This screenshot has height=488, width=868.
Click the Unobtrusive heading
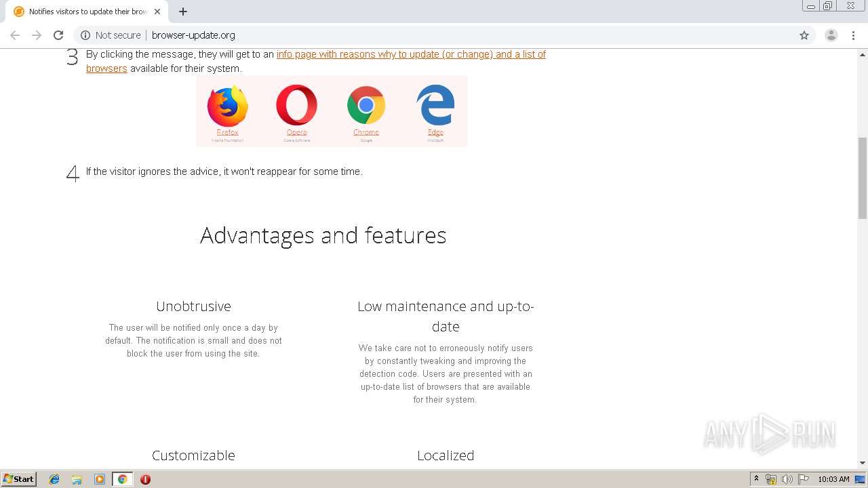tap(193, 306)
